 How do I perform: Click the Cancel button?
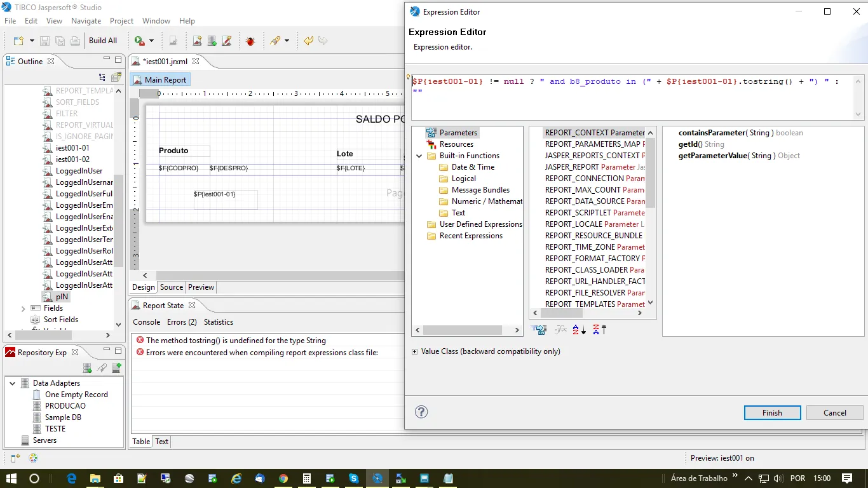coord(834,413)
